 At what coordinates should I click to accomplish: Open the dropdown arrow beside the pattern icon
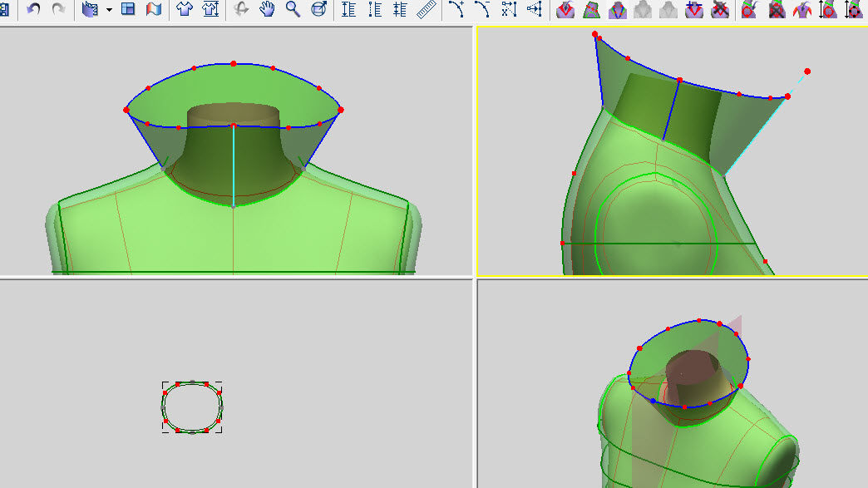click(x=109, y=10)
